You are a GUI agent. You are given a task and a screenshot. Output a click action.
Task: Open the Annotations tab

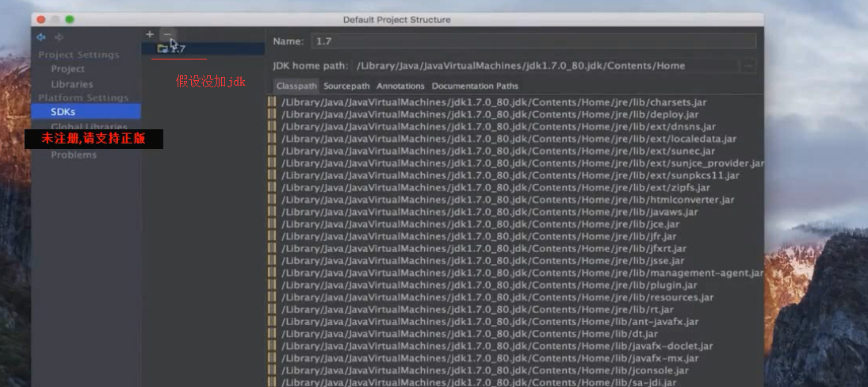pyautogui.click(x=400, y=86)
